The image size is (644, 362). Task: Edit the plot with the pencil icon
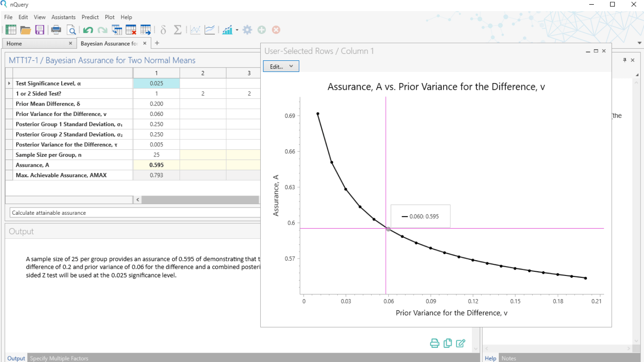pyautogui.click(x=461, y=343)
